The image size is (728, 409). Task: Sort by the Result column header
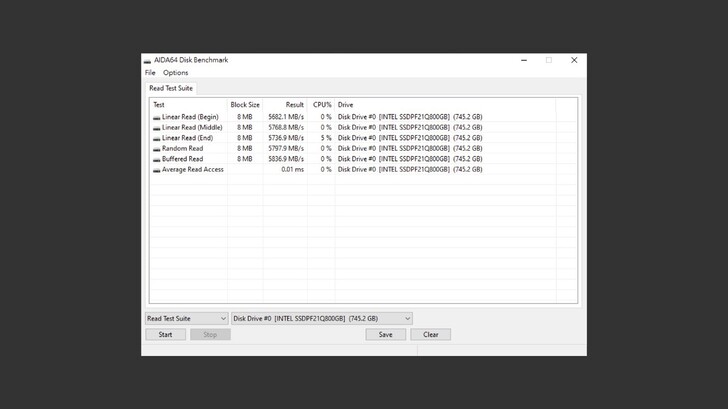[294, 104]
